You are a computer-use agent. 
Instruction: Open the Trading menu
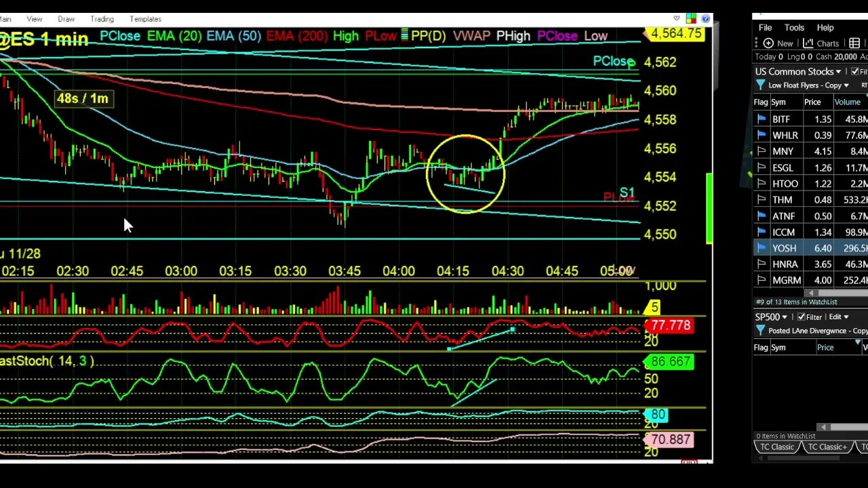click(x=102, y=19)
